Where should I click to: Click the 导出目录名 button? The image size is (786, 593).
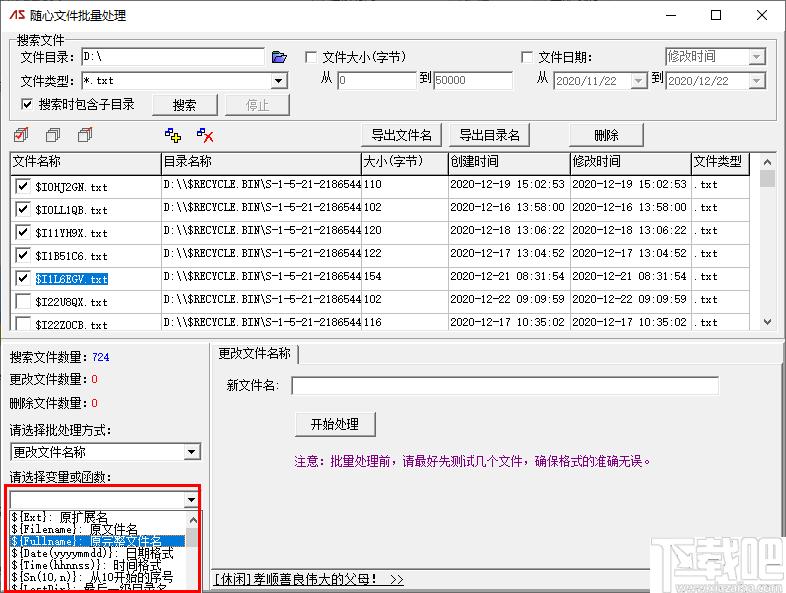[x=489, y=135]
